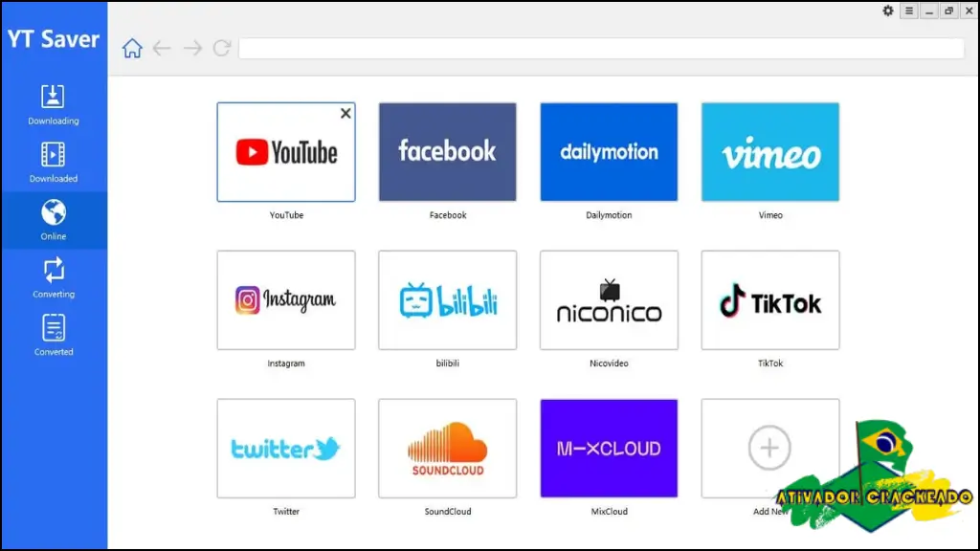The height and width of the screenshot is (551, 980).
Task: Select the Online browser tab in sidebar
Action: pos(54,220)
